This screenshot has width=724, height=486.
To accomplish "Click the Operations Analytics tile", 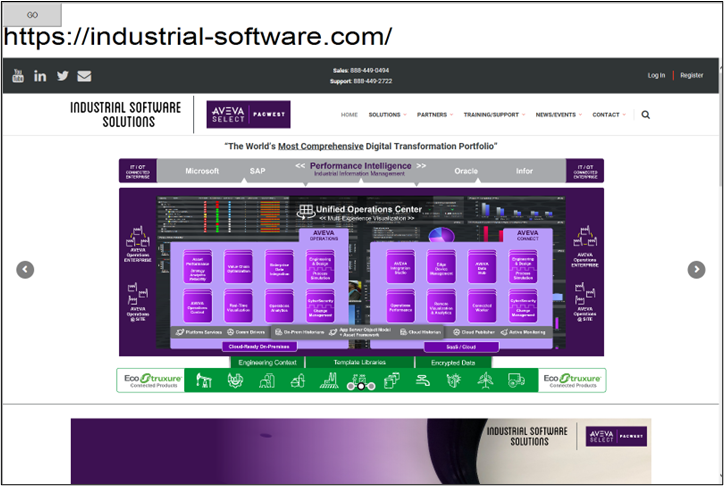I will [x=279, y=306].
